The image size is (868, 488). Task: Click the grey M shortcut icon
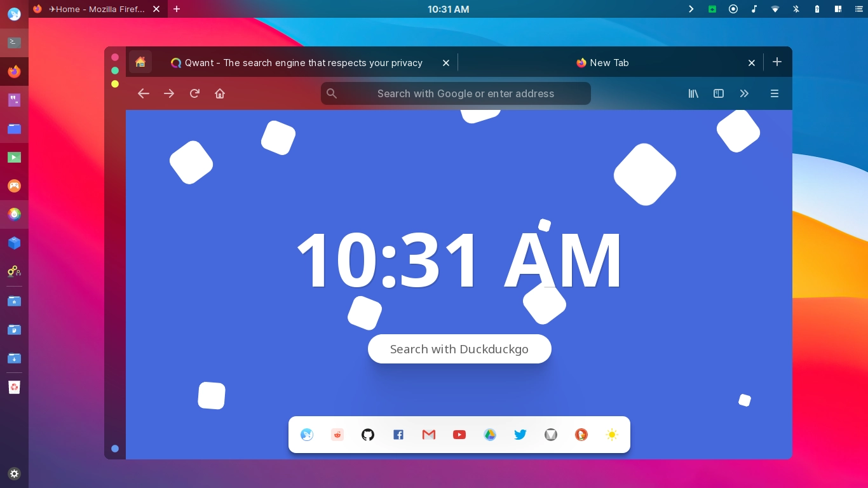click(x=551, y=435)
